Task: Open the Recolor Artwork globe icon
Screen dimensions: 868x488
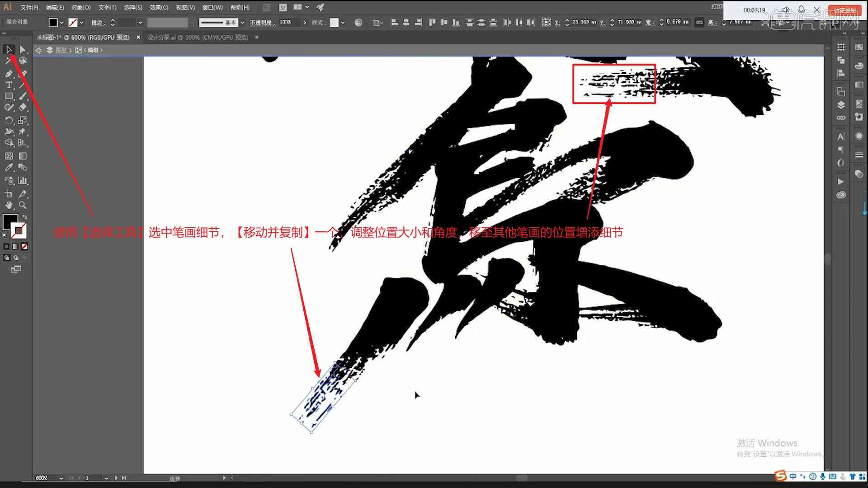Action: coord(359,22)
